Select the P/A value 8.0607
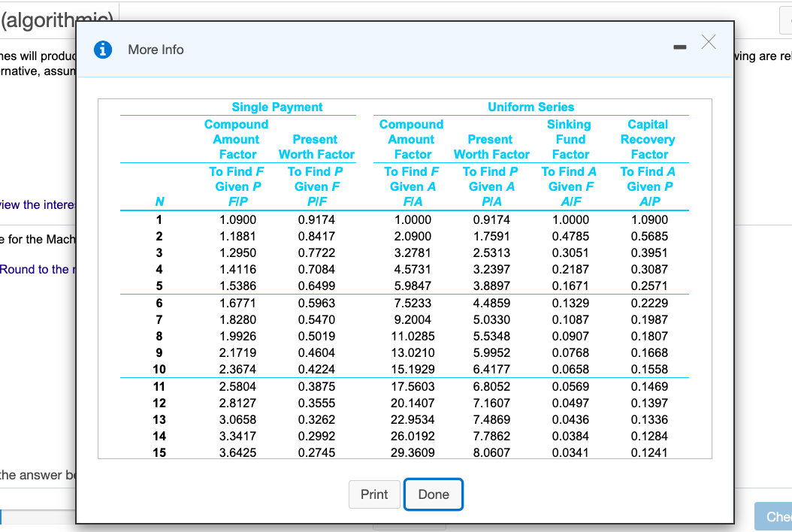 (x=491, y=452)
